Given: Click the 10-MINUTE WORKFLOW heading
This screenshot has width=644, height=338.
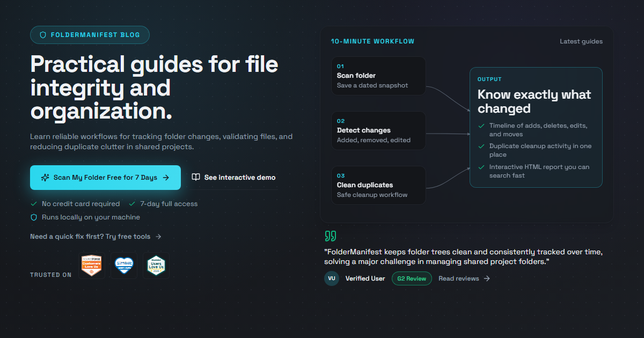Looking at the screenshot, I should tap(372, 41).
